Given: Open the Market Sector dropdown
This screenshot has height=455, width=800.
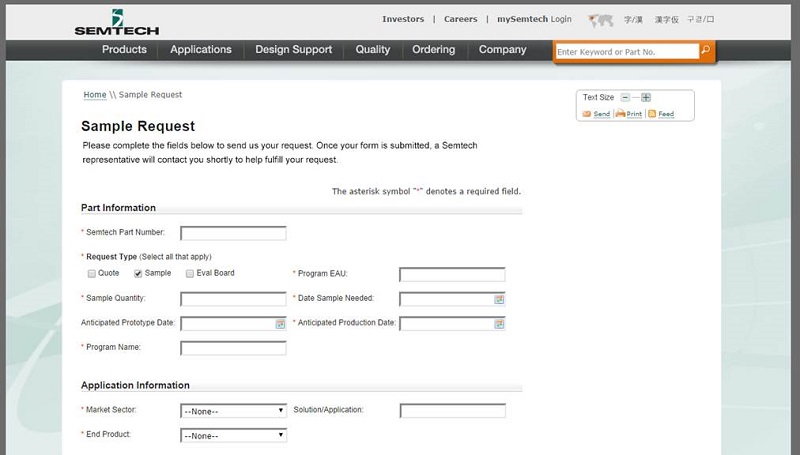Looking at the screenshot, I should pos(233,411).
